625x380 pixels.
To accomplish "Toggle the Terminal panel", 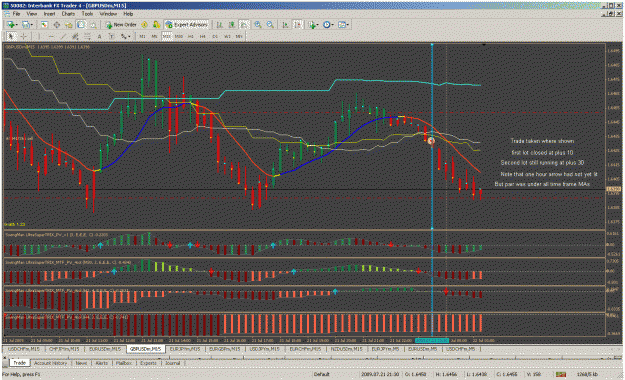I will point(81,25).
